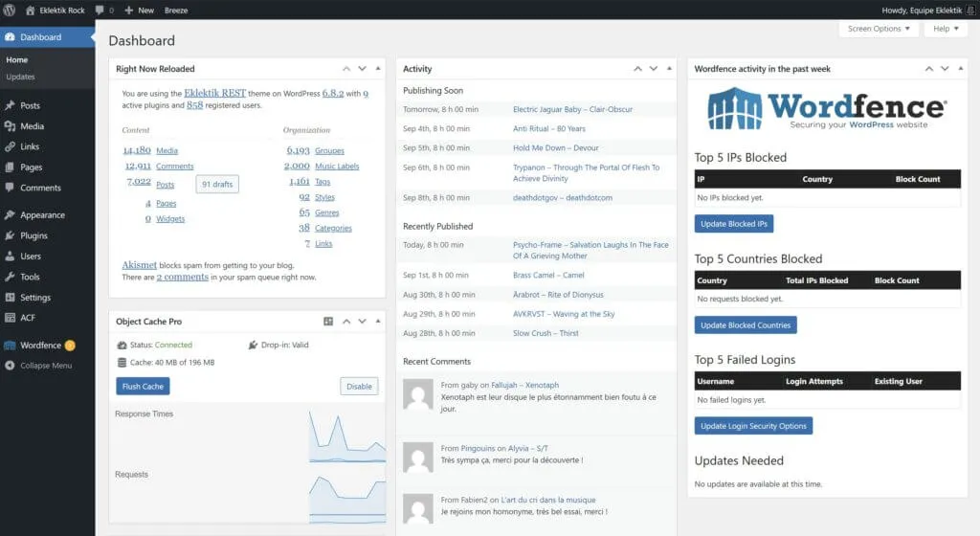The height and width of the screenshot is (536, 980).
Task: Open the Groupes count link
Action: [x=299, y=150]
